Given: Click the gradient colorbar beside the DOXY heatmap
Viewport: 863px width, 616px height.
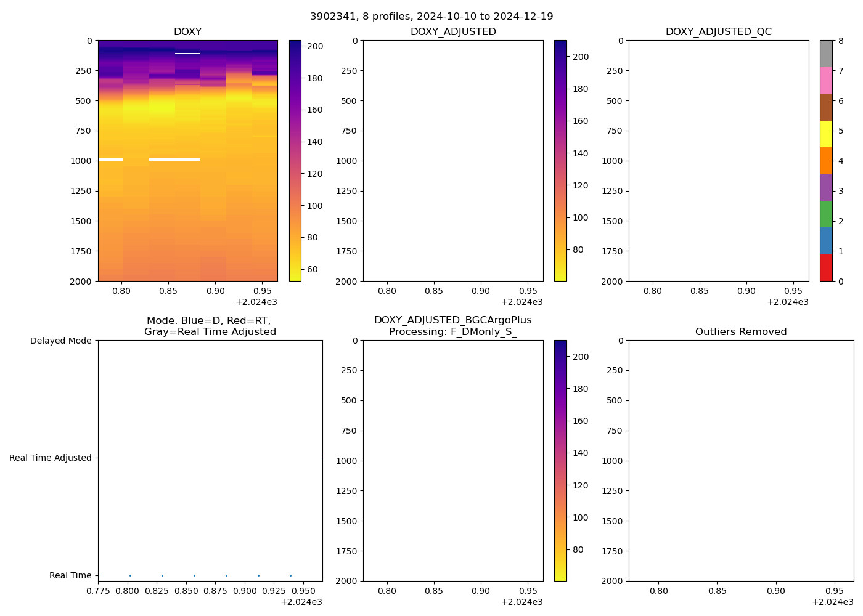Looking at the screenshot, I should pos(295,161).
